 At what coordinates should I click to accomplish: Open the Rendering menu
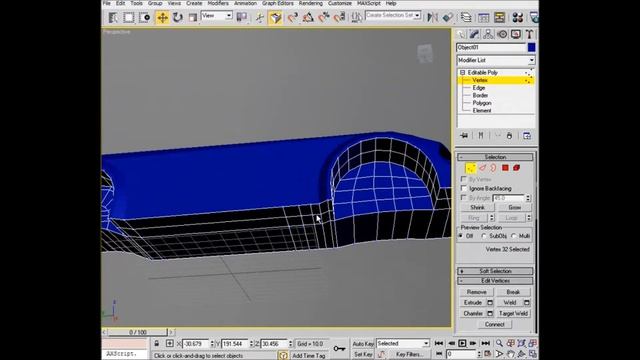click(311, 3)
